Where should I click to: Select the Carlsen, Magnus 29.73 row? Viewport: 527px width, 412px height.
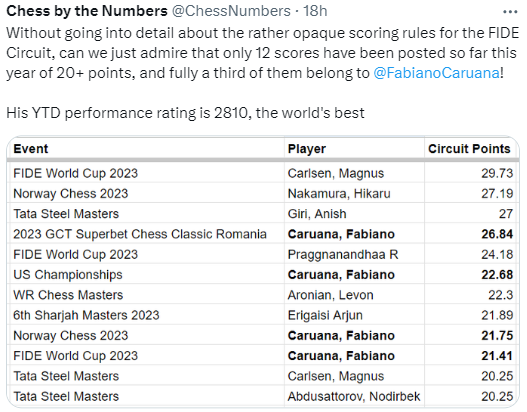(263, 173)
